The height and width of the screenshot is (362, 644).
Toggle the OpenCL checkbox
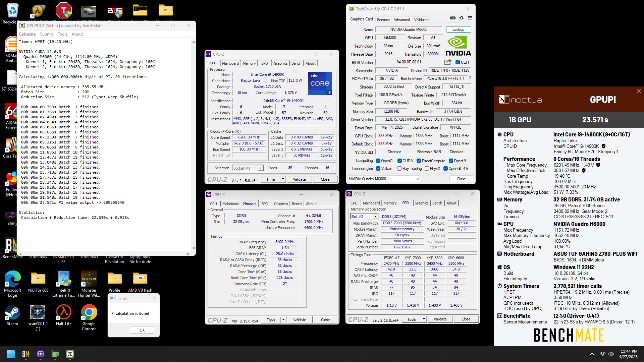click(x=378, y=161)
